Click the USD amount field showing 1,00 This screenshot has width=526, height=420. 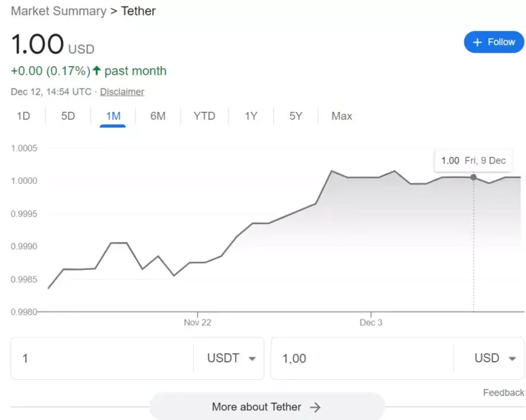[359, 358]
